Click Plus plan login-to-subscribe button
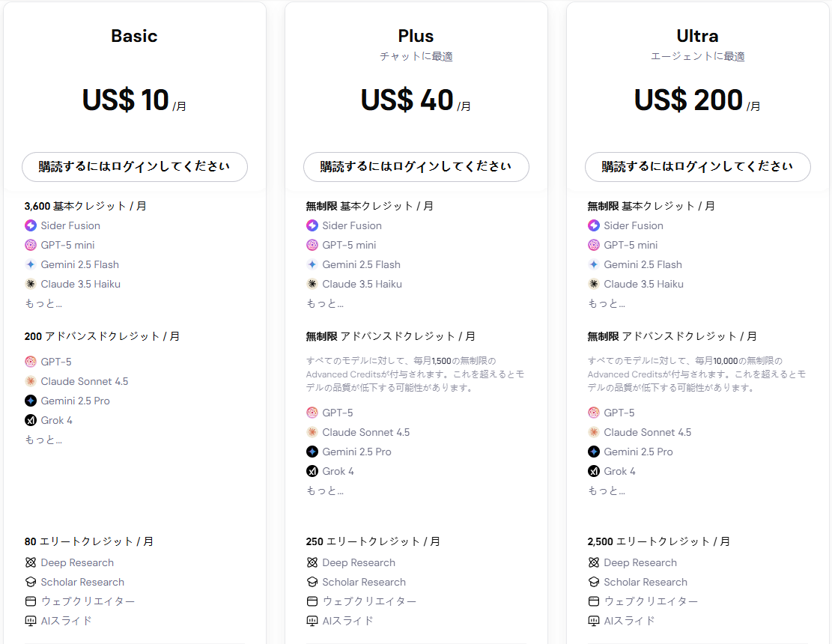 (416, 167)
